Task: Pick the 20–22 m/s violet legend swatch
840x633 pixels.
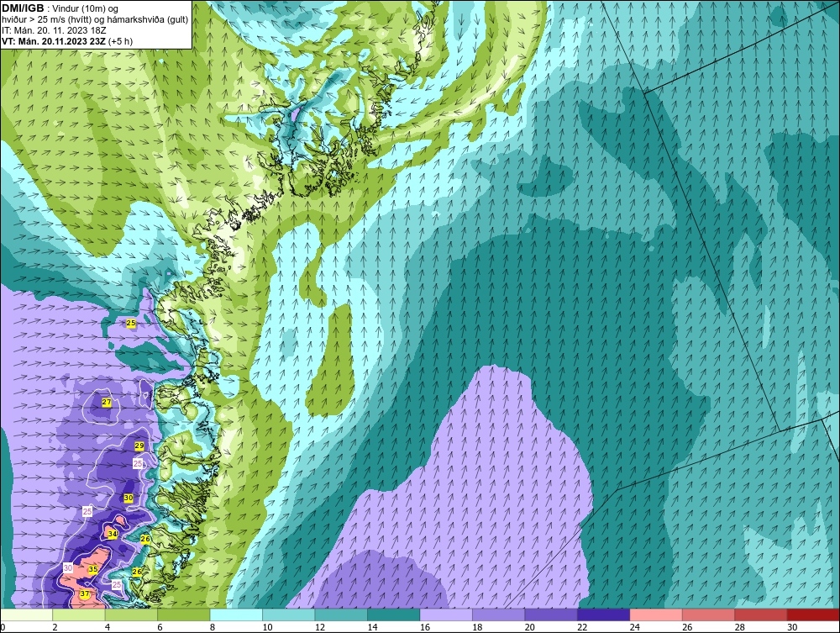Action: pyautogui.click(x=551, y=615)
